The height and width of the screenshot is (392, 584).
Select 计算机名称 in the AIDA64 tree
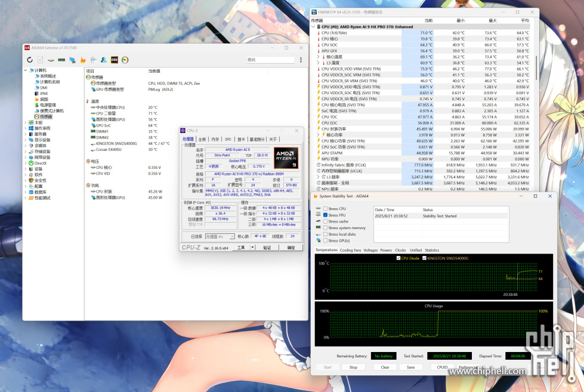47,82
